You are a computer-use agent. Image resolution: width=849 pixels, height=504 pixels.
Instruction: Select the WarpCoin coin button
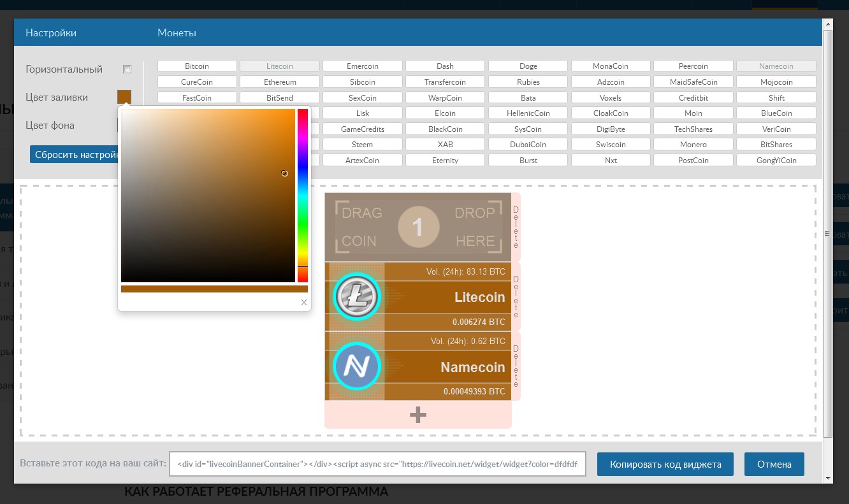tap(446, 97)
